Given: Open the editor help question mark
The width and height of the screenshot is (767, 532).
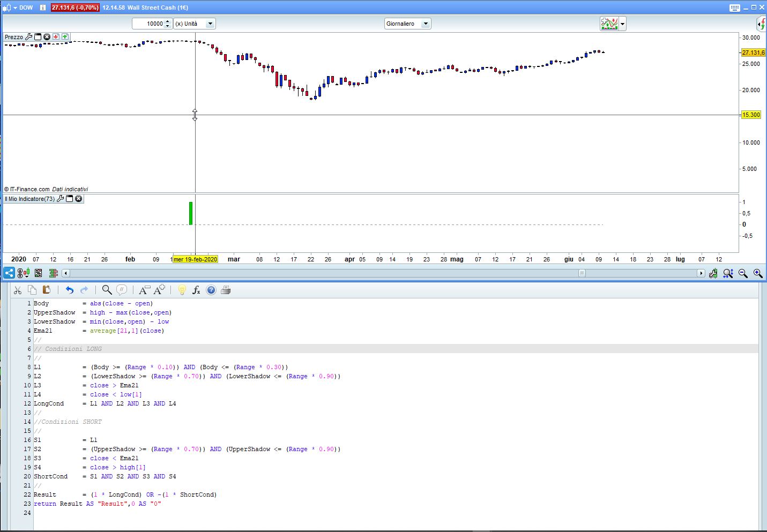Looking at the screenshot, I should tap(211, 290).
